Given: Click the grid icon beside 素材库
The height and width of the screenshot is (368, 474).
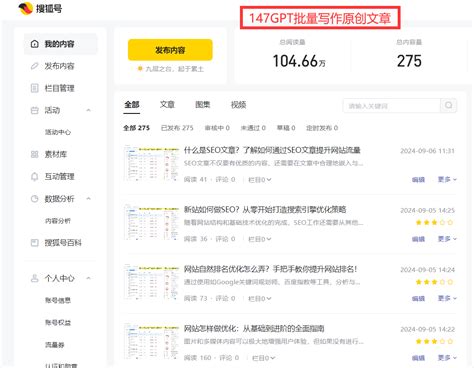Looking at the screenshot, I should click(35, 154).
